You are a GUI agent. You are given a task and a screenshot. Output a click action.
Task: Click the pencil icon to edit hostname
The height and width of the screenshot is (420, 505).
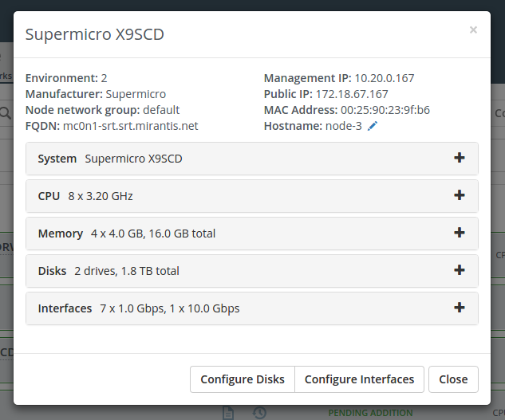tap(373, 126)
